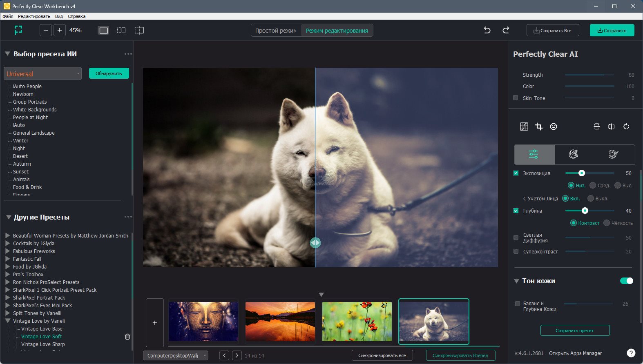Click the histogram curves icon
The height and width of the screenshot is (364, 643).
(524, 127)
